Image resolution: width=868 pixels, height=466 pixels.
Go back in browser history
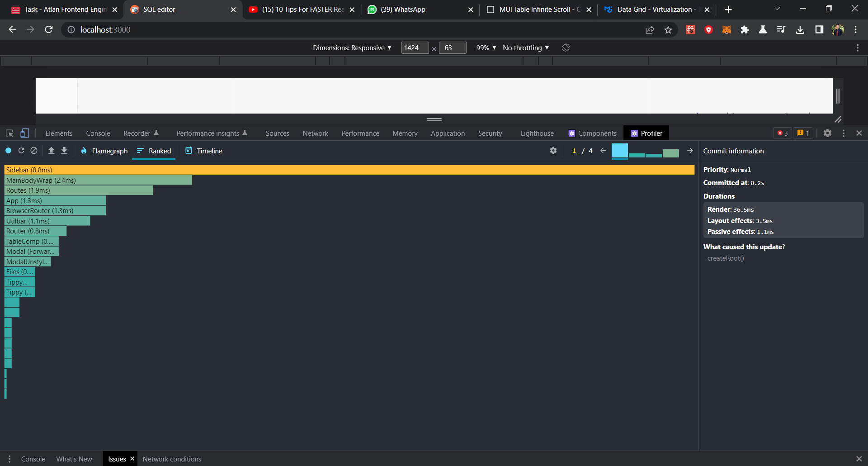click(x=13, y=30)
